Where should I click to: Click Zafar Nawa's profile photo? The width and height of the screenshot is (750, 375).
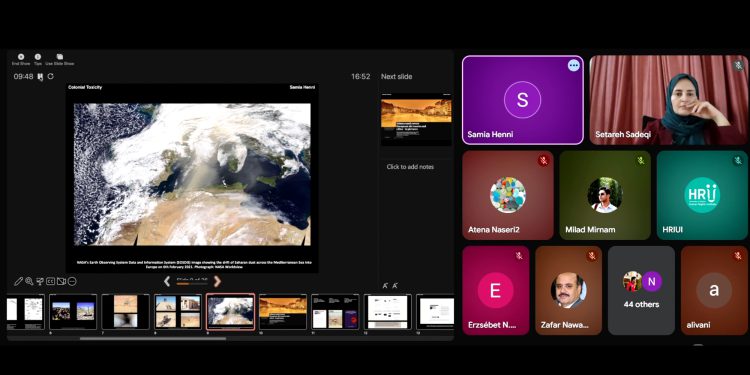[569, 290]
